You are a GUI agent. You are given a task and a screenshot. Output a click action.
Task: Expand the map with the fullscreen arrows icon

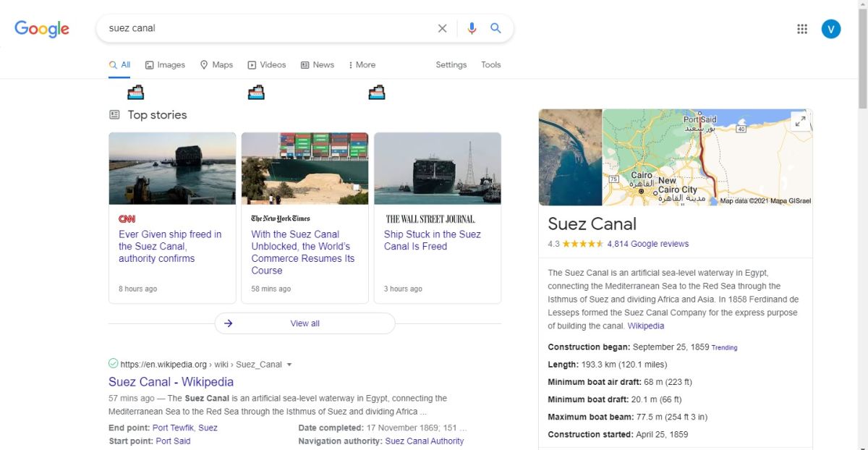pyautogui.click(x=800, y=121)
